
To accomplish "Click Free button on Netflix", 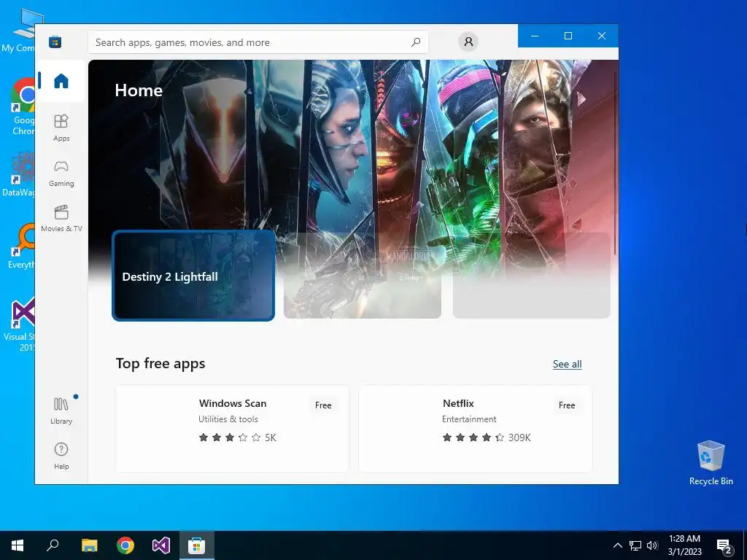I will pyautogui.click(x=566, y=405).
